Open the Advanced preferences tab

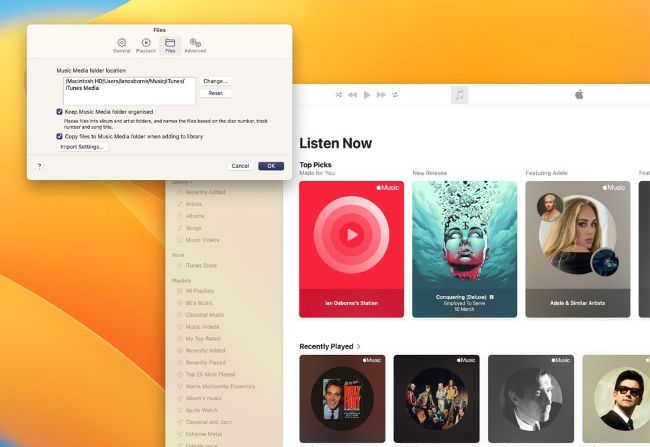click(195, 46)
